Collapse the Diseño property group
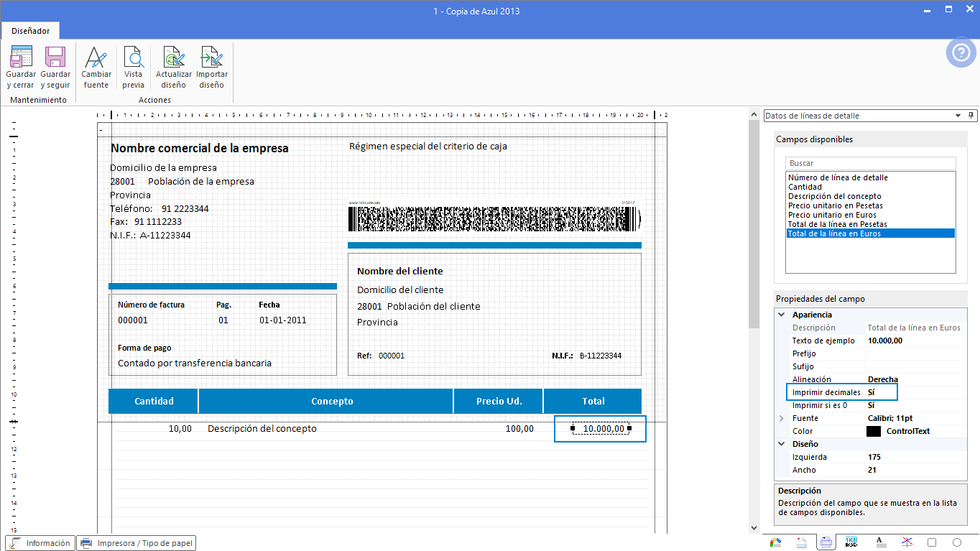This screenshot has height=551, width=980. click(782, 444)
